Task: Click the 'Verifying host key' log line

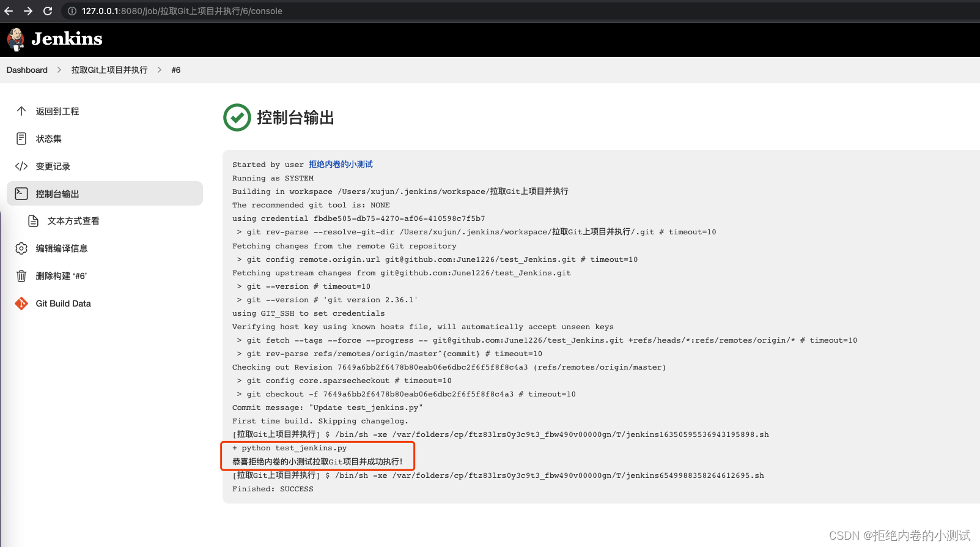Action: point(422,327)
